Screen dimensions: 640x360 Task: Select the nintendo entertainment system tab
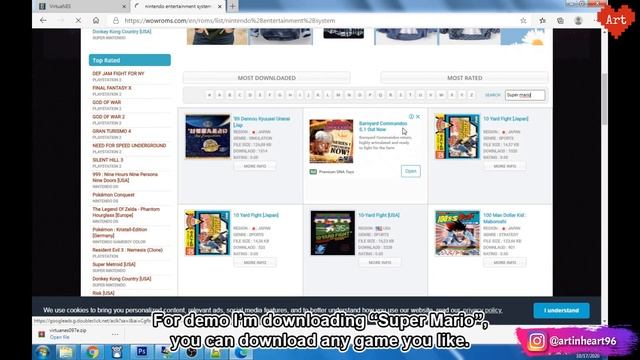(x=178, y=7)
